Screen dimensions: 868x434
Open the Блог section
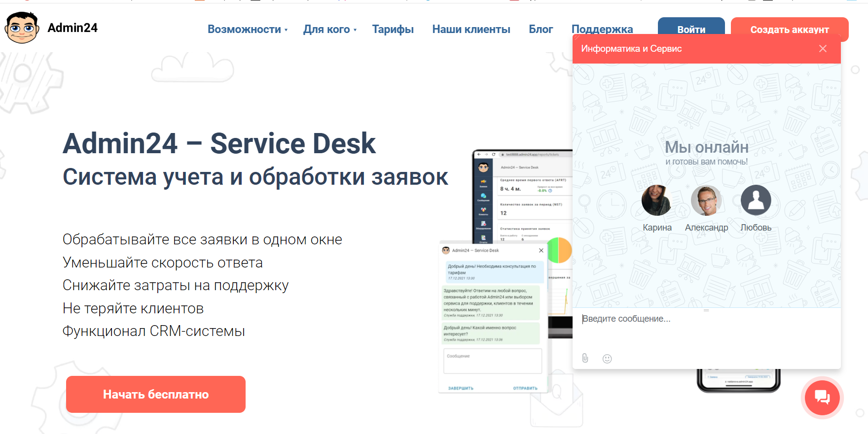click(x=541, y=29)
